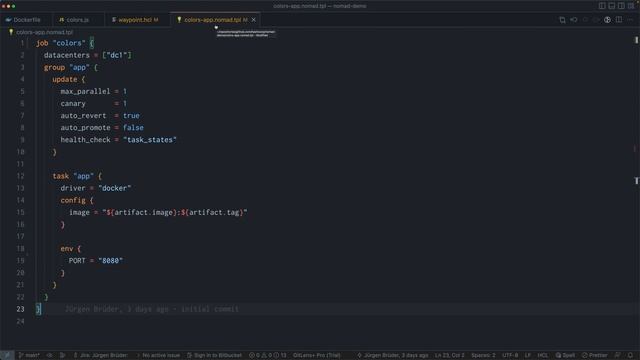Image resolution: width=640 pixels, height=360 pixels.
Task: Click the "8080" port value
Action: (x=110, y=260)
